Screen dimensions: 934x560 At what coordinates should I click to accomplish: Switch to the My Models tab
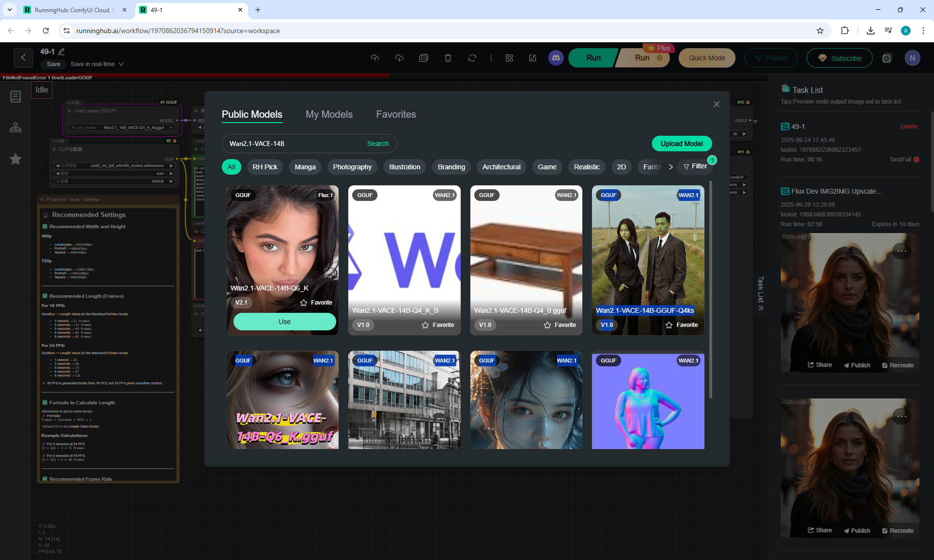coord(329,114)
